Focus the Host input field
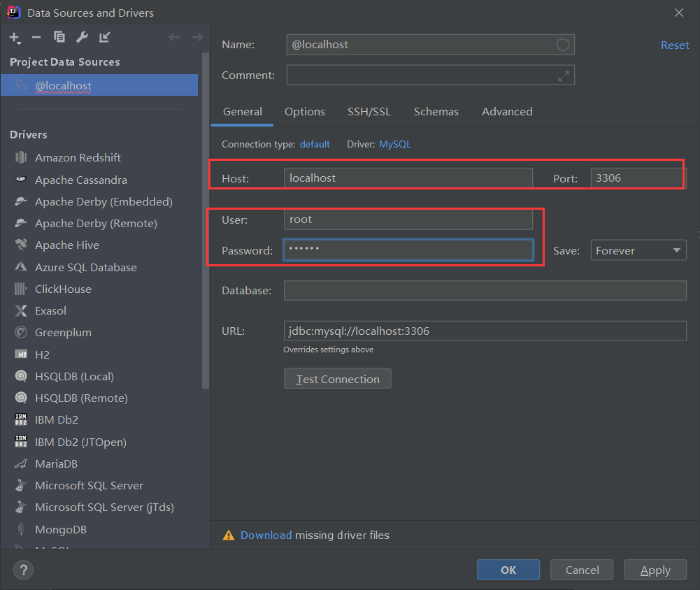The image size is (700, 590). (x=408, y=178)
